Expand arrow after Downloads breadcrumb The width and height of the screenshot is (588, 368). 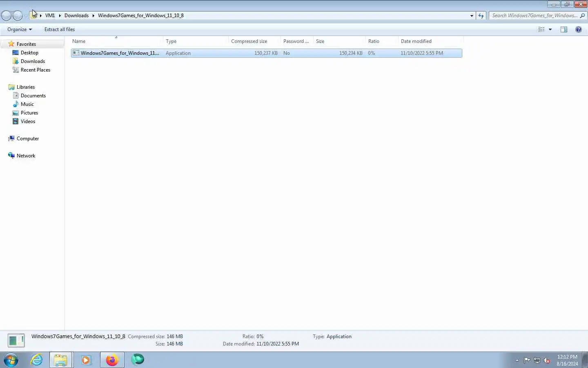click(x=93, y=16)
